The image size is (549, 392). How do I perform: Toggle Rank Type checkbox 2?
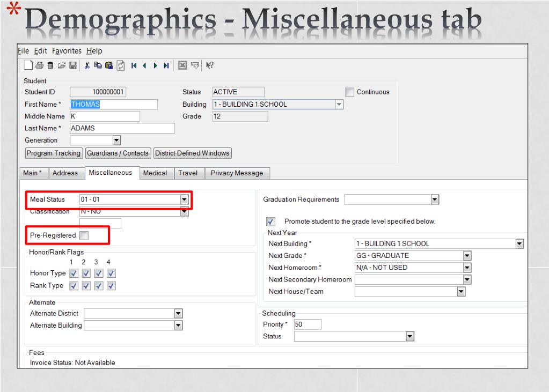(86, 286)
